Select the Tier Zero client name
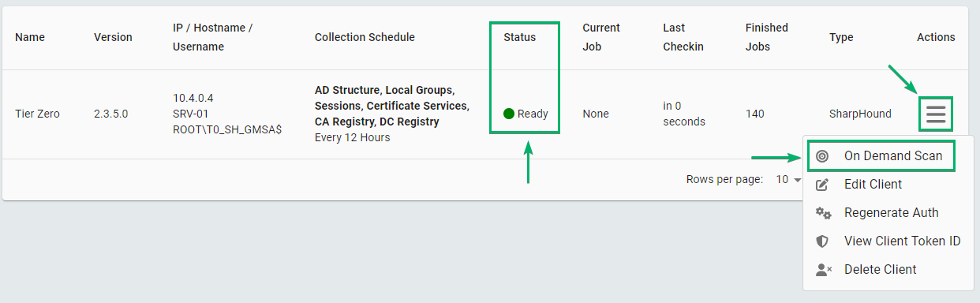The width and height of the screenshot is (980, 303). [x=37, y=114]
